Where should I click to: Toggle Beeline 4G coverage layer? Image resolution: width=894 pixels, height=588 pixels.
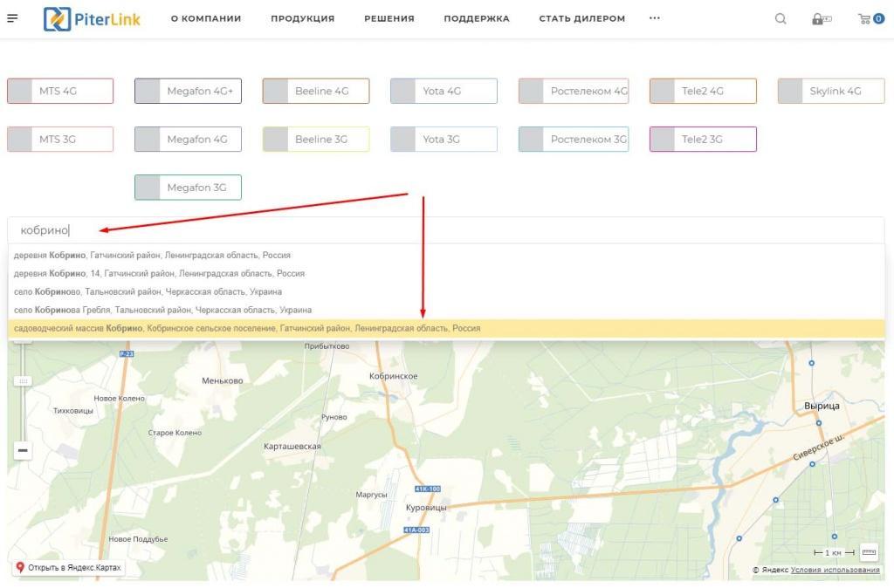pyautogui.click(x=316, y=91)
